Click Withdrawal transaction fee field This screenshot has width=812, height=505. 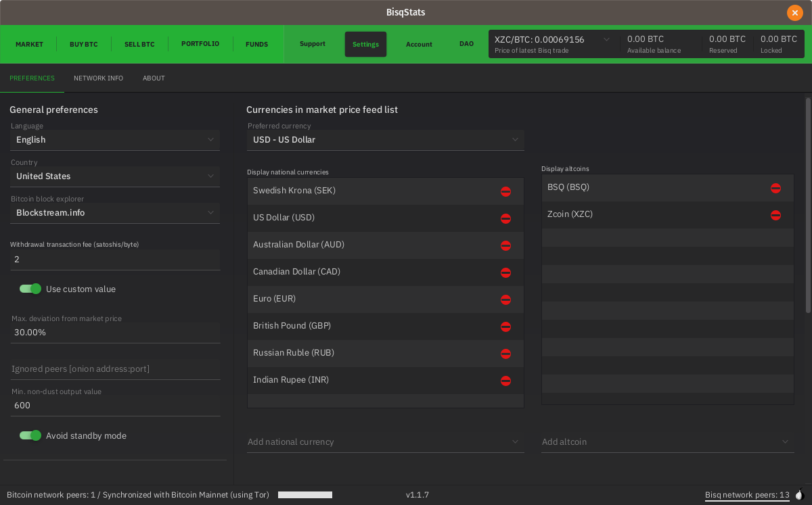115,260
